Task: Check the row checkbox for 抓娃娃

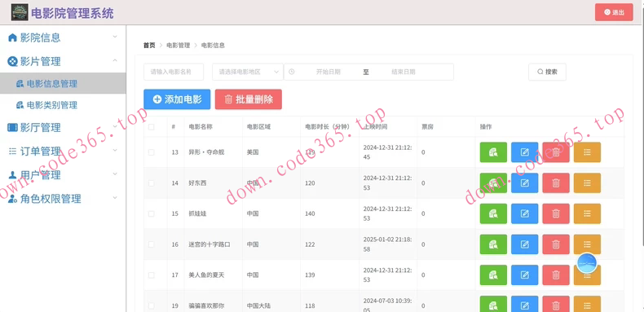Action: [x=151, y=214]
